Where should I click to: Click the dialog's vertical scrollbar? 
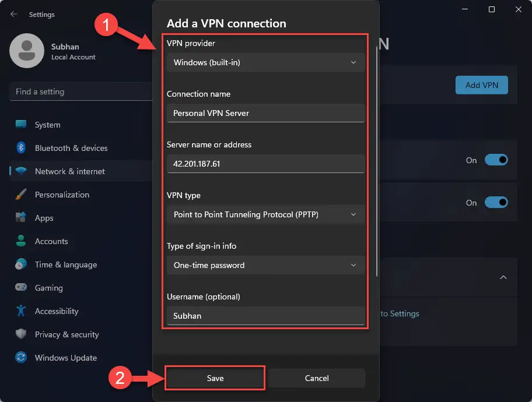377,163
